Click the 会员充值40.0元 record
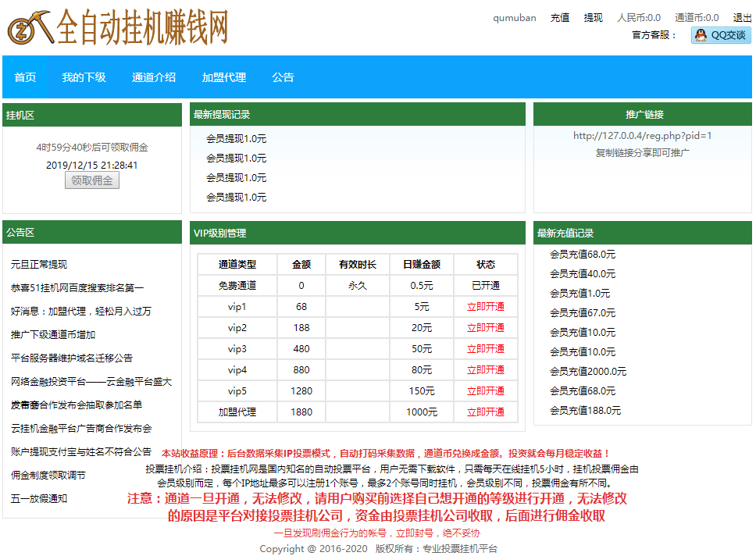 pyautogui.click(x=583, y=274)
